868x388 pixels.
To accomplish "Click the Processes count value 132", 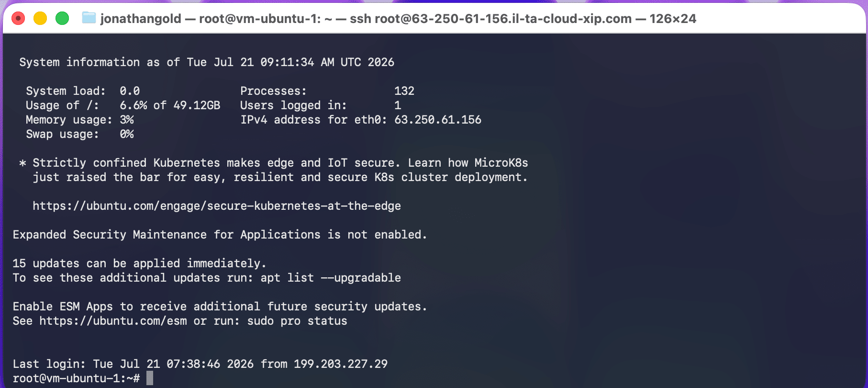I will coord(404,91).
